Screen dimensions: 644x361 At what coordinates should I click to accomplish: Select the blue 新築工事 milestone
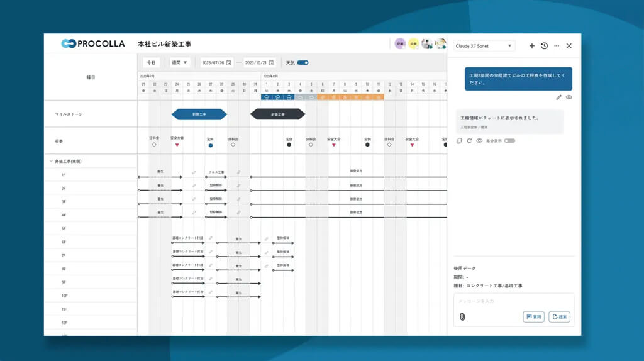pos(199,114)
